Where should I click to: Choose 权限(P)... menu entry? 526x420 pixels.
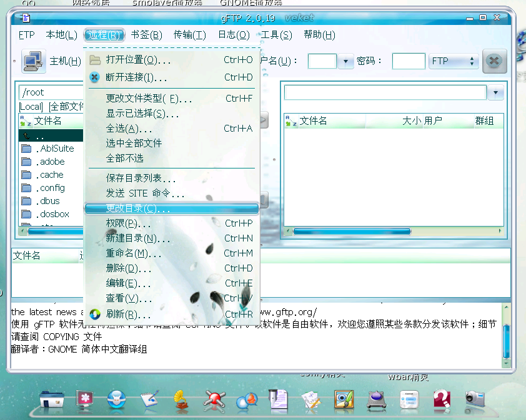pyautogui.click(x=171, y=223)
